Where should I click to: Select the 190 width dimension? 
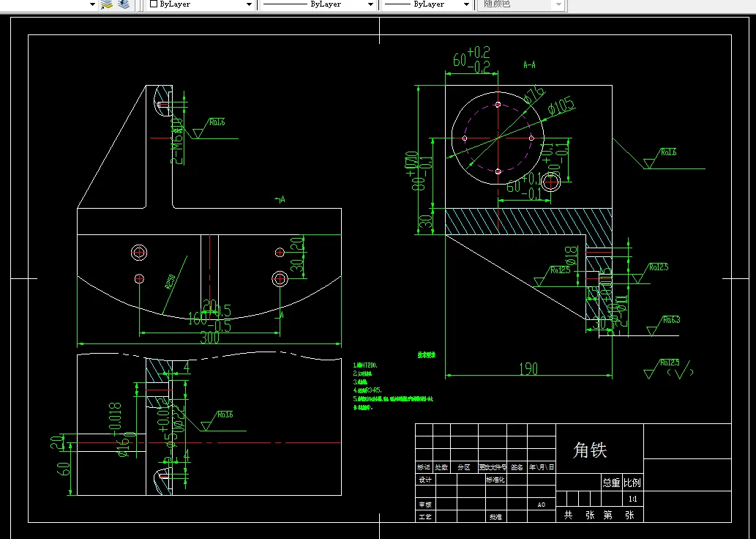[528, 368]
